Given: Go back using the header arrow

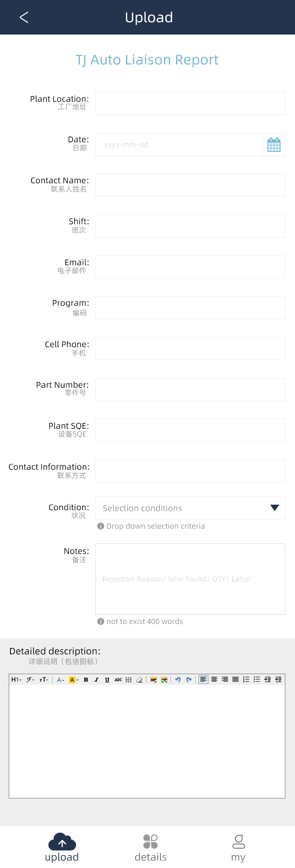Looking at the screenshot, I should [x=24, y=17].
